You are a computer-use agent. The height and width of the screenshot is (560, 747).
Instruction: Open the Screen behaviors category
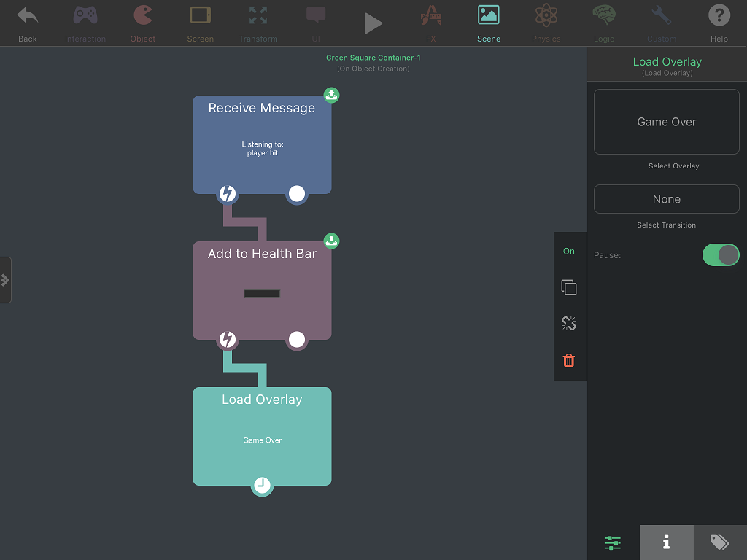(200, 23)
